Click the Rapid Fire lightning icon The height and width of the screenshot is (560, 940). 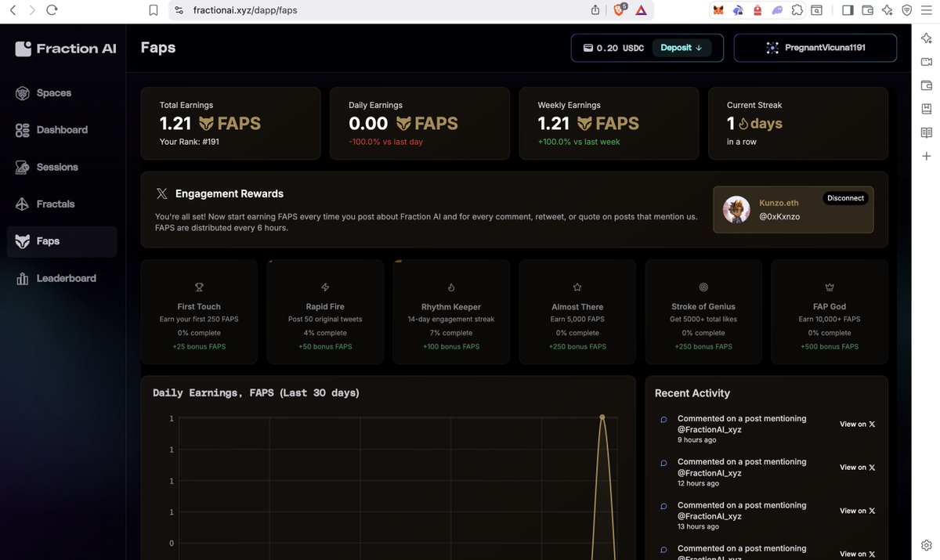tap(325, 287)
